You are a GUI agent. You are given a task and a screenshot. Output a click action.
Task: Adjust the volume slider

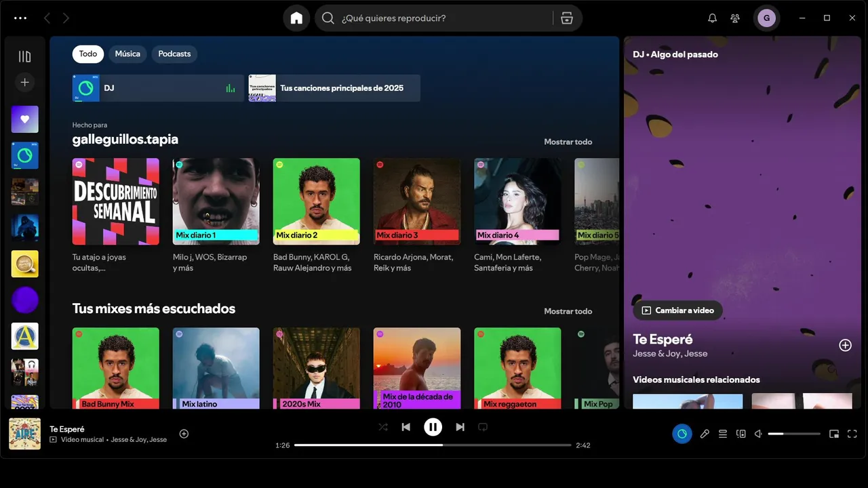(x=794, y=434)
